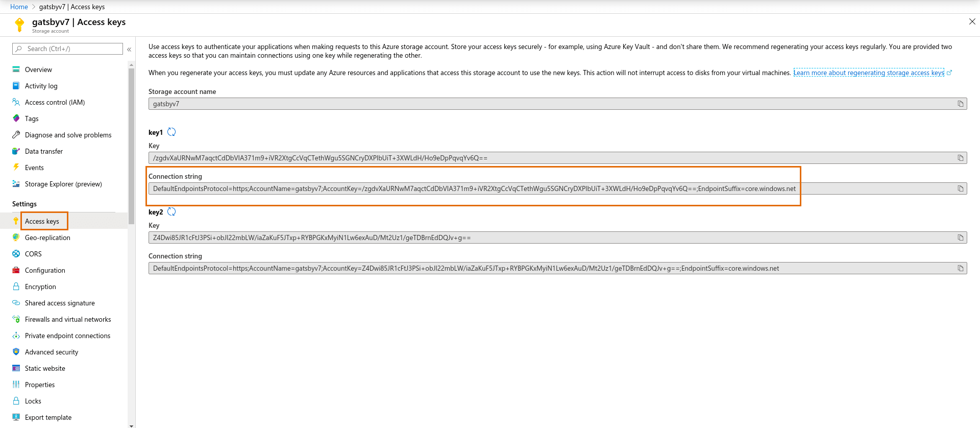Viewport: 980px width, 428px height.
Task: Click the Shared access signature icon
Action: pos(16,303)
